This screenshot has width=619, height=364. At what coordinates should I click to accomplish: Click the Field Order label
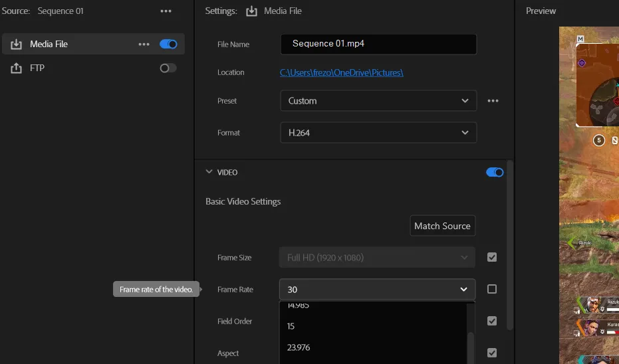(x=235, y=321)
